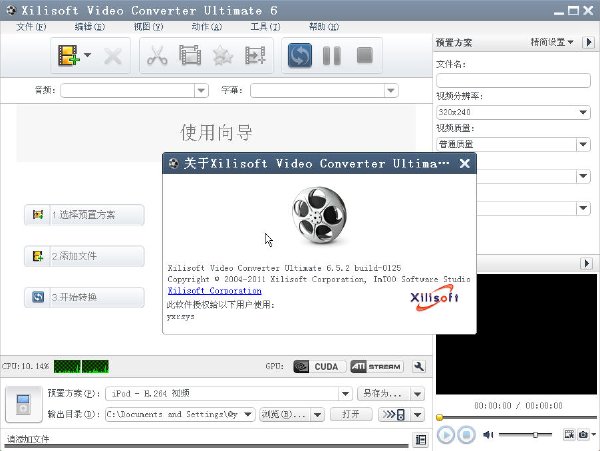Open the Edit video film-strip icon
Viewport: 600px width, 451px height.
(x=190, y=56)
